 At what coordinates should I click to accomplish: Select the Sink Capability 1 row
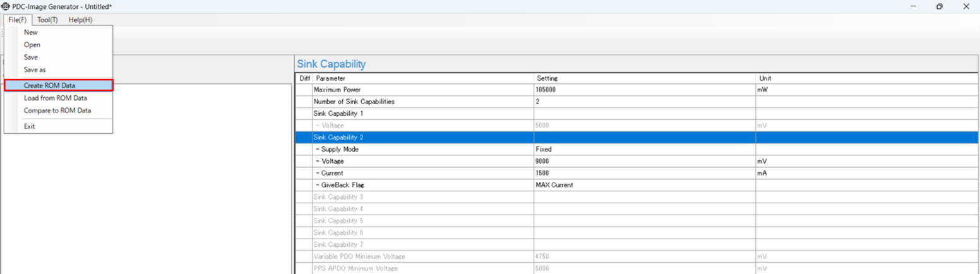[x=338, y=114]
